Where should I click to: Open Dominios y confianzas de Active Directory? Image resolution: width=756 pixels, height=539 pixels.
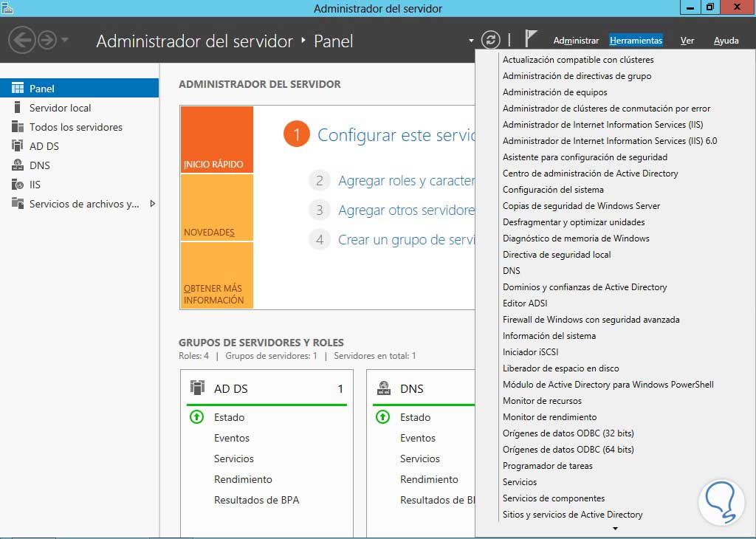click(585, 287)
